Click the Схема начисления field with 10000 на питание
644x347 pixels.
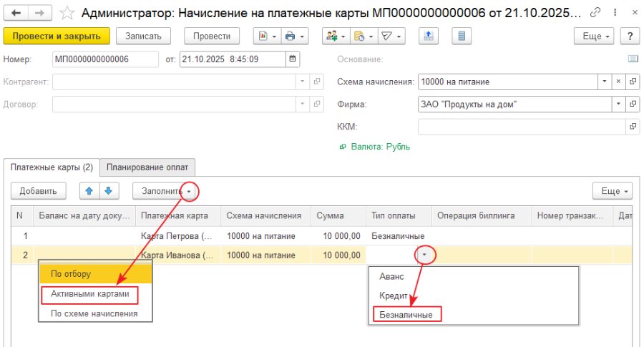coord(507,82)
